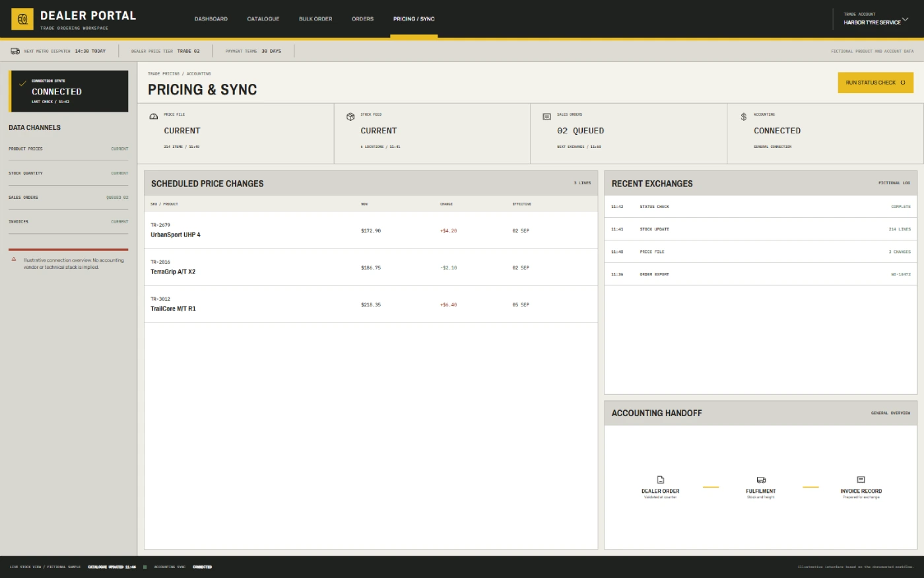This screenshot has width=924, height=578.
Task: Open the 02 Queued sales orders card
Action: 629,133
